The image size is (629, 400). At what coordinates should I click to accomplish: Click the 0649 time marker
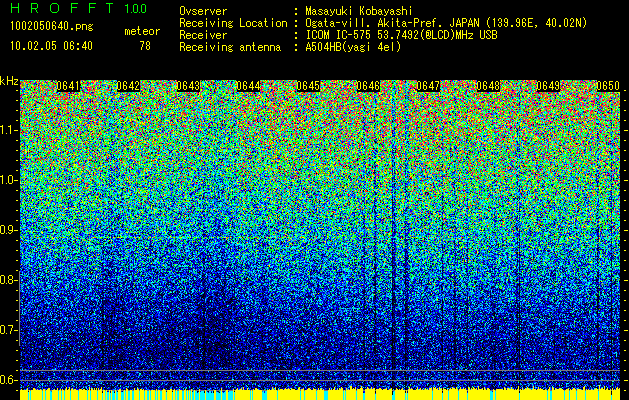pyautogui.click(x=548, y=86)
